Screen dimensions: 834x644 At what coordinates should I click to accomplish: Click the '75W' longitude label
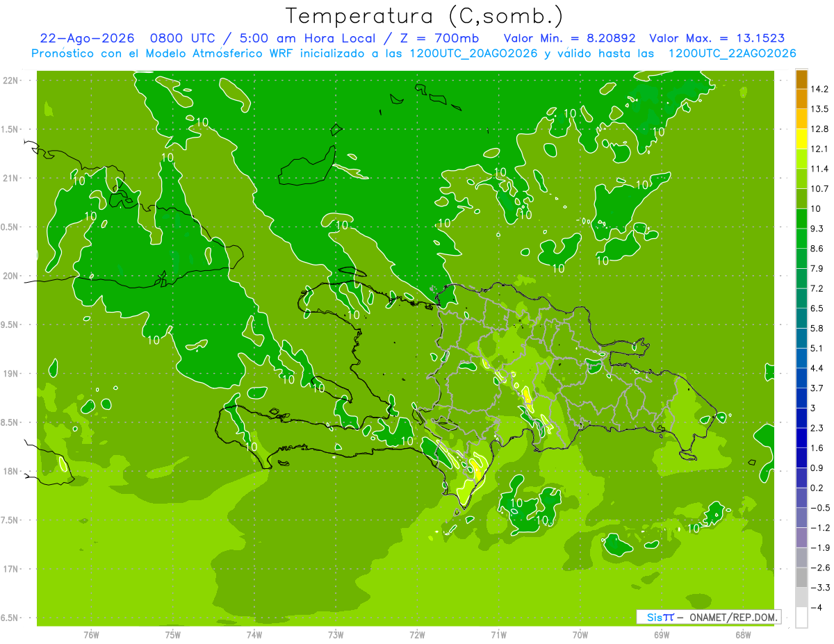pyautogui.click(x=172, y=634)
